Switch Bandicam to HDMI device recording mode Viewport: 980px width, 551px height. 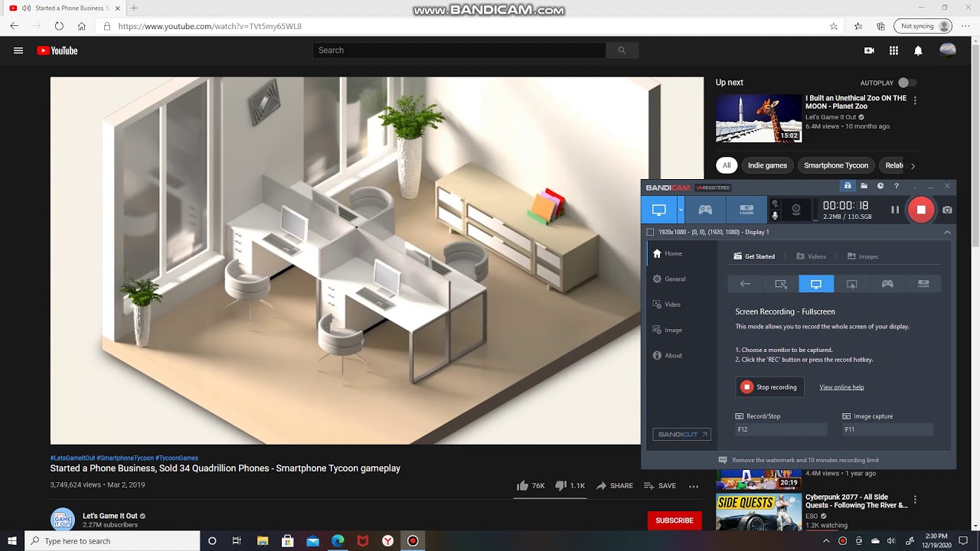[x=746, y=210]
